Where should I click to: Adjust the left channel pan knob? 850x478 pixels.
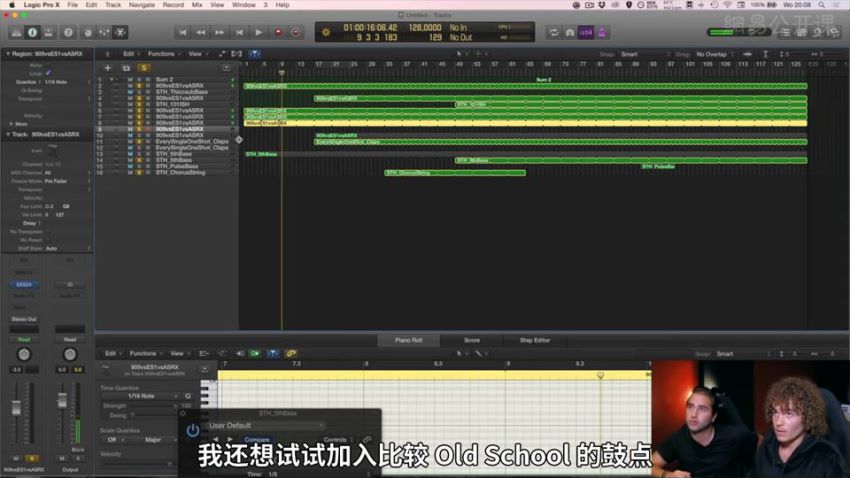coord(24,354)
